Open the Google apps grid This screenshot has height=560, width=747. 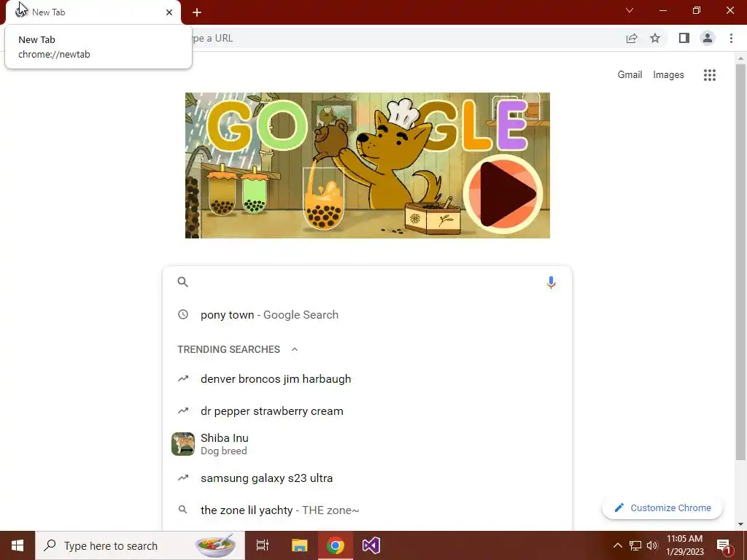(710, 75)
